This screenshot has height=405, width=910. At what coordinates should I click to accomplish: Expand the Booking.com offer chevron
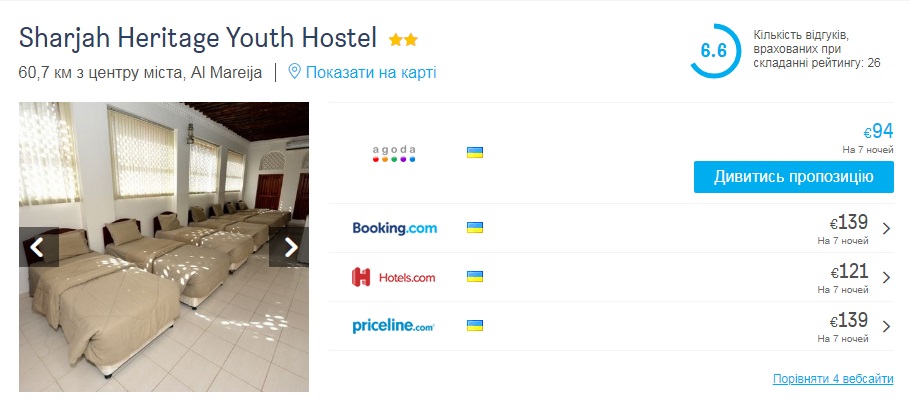886,229
